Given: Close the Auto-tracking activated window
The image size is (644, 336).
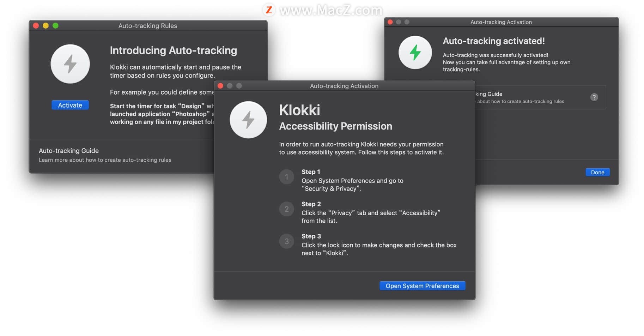Looking at the screenshot, I should tap(390, 22).
